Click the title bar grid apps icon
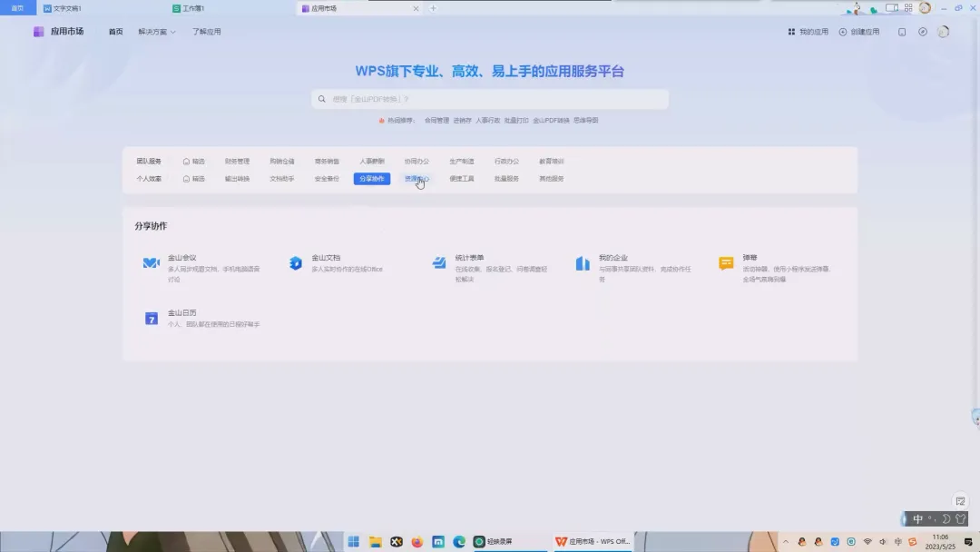 pyautogui.click(x=908, y=8)
